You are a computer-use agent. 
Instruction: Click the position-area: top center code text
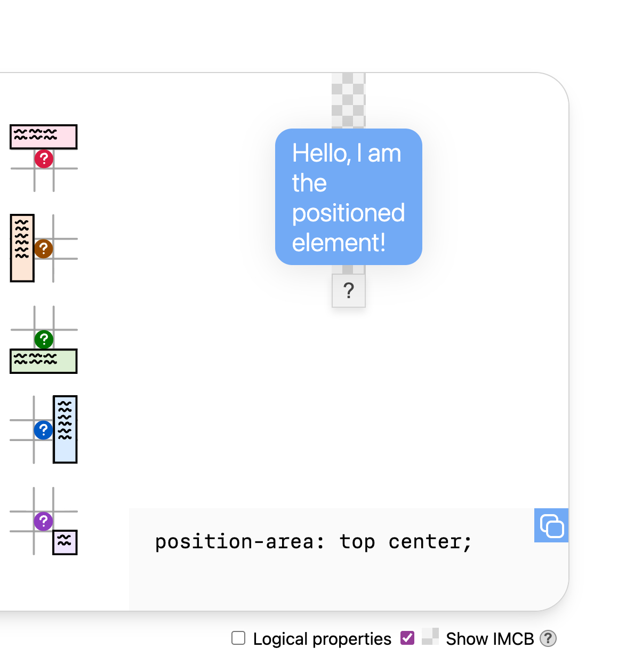coord(314,542)
